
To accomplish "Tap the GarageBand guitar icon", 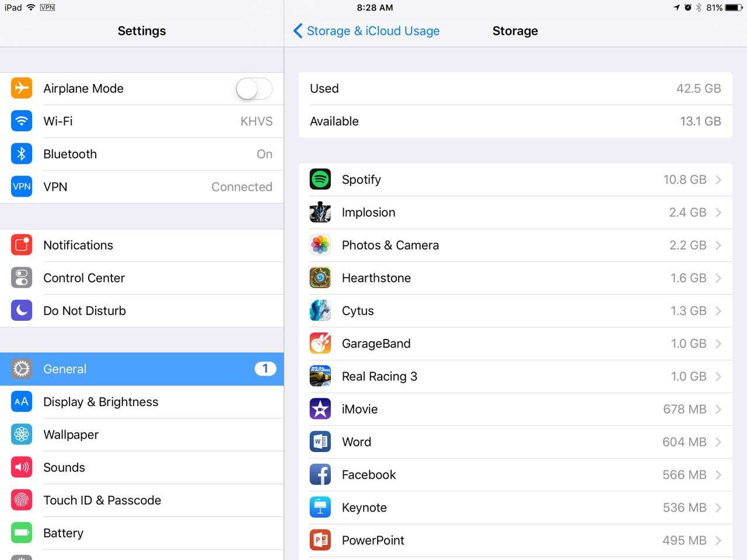I will pos(320,343).
